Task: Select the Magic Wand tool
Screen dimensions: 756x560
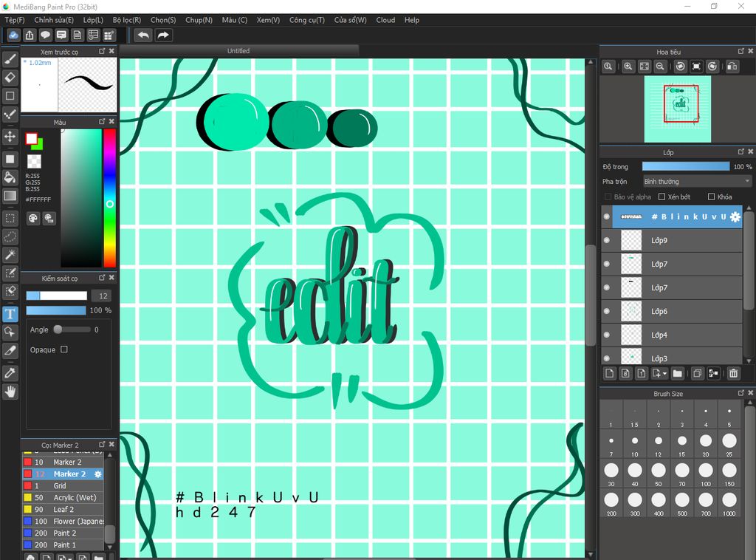Action: tap(10, 255)
